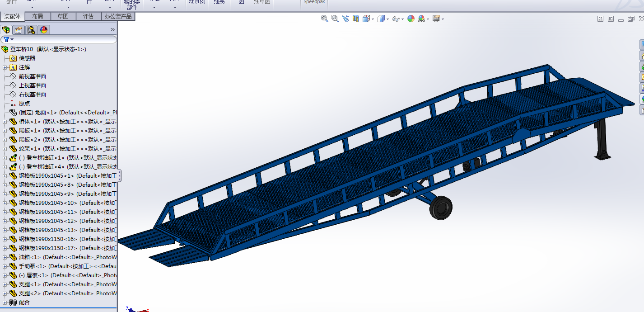Select the 传感器 sensors folder icon

click(13, 58)
